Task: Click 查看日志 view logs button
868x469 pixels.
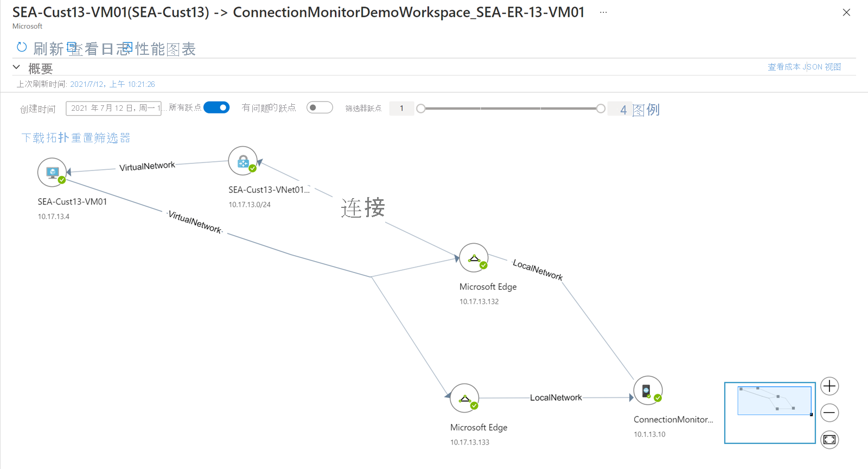Action: coord(100,49)
